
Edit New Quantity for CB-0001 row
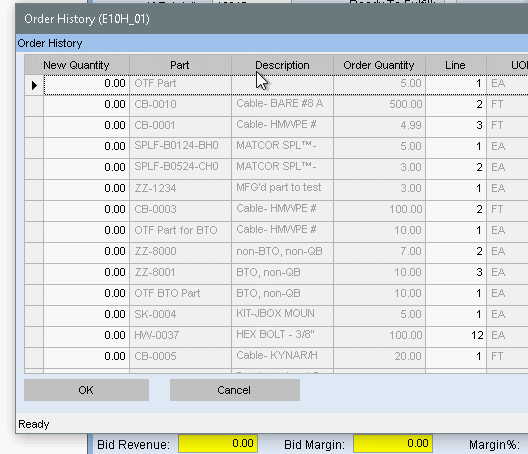tap(87, 127)
